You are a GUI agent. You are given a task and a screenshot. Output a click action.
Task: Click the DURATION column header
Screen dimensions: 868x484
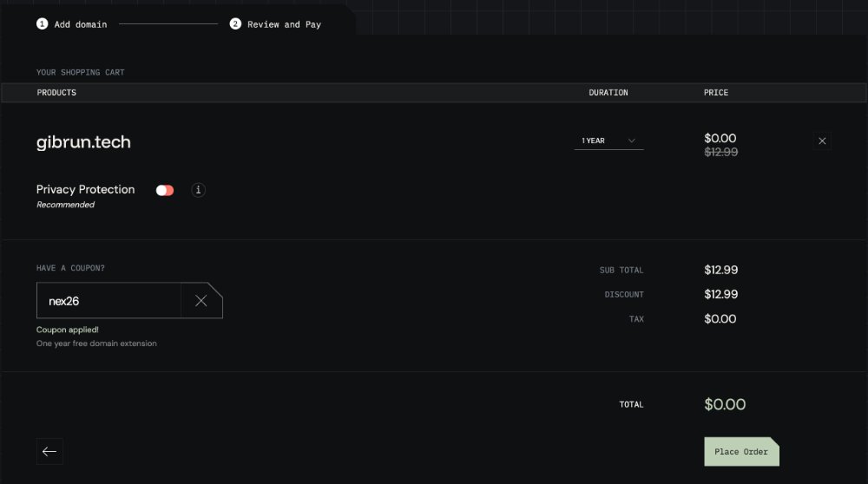[608, 92]
